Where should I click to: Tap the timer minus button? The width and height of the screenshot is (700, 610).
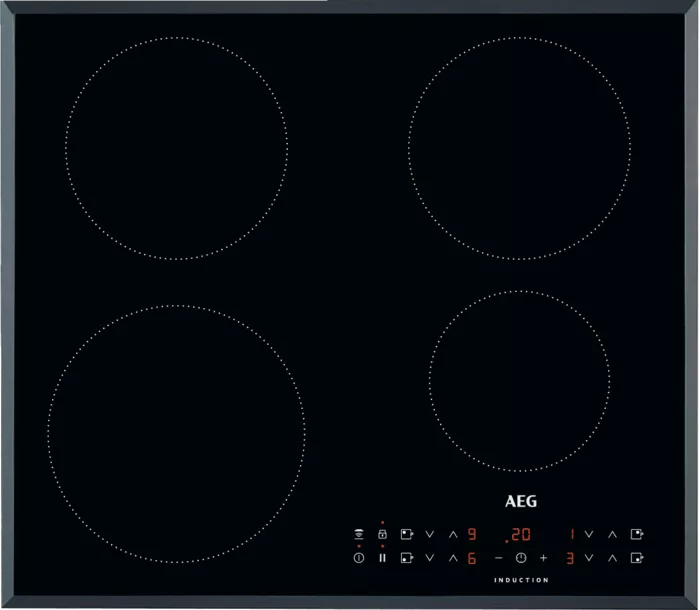(499, 558)
